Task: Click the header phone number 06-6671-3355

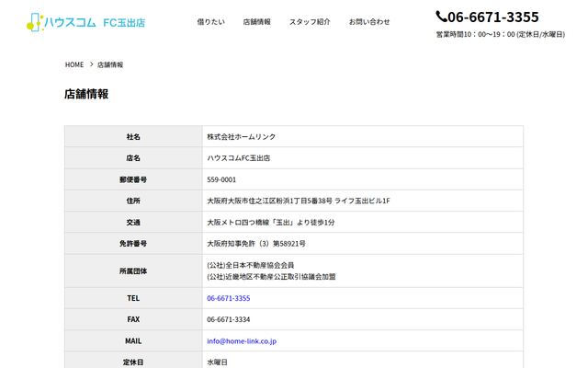Action: (493, 17)
